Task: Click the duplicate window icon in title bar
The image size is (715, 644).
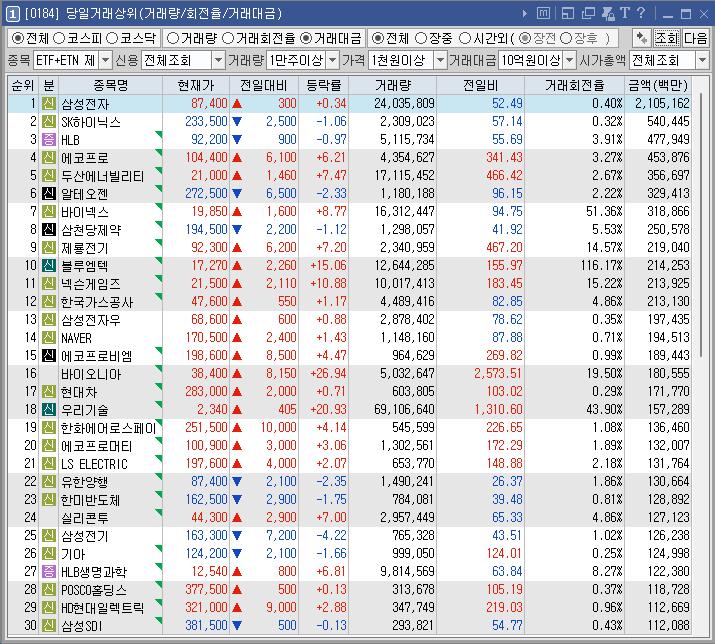Action: 588,14
